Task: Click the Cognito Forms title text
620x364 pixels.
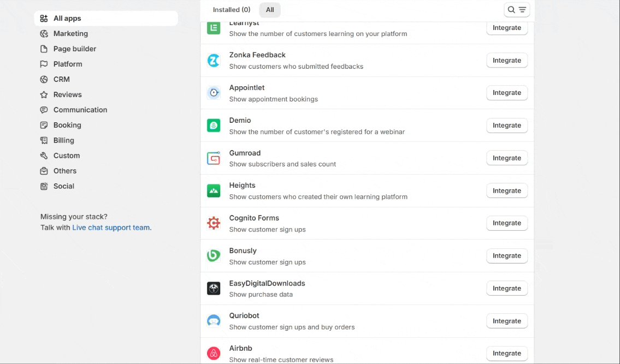Action: (254, 218)
